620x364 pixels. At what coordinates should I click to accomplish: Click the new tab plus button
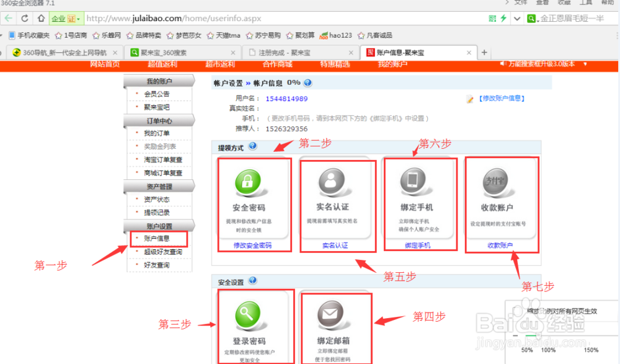click(x=484, y=52)
